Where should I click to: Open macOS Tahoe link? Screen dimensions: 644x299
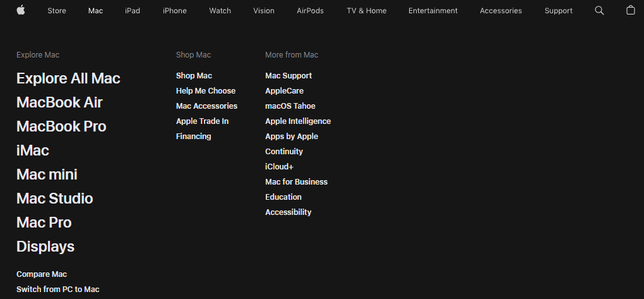[290, 106]
